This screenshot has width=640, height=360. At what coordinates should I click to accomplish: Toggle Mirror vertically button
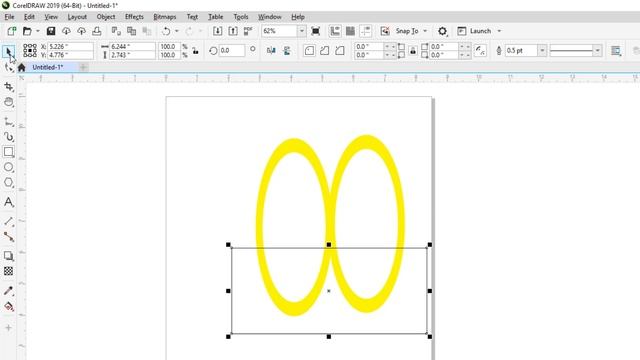287,51
